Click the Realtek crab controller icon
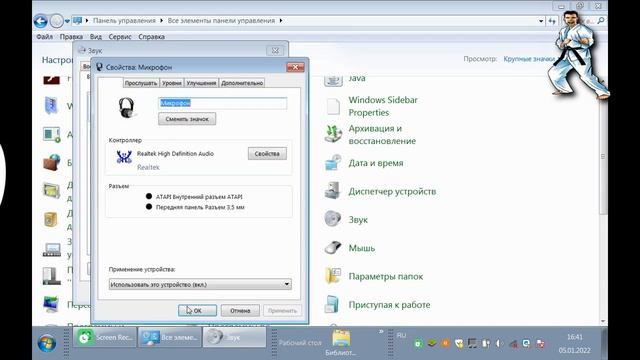 (124, 157)
